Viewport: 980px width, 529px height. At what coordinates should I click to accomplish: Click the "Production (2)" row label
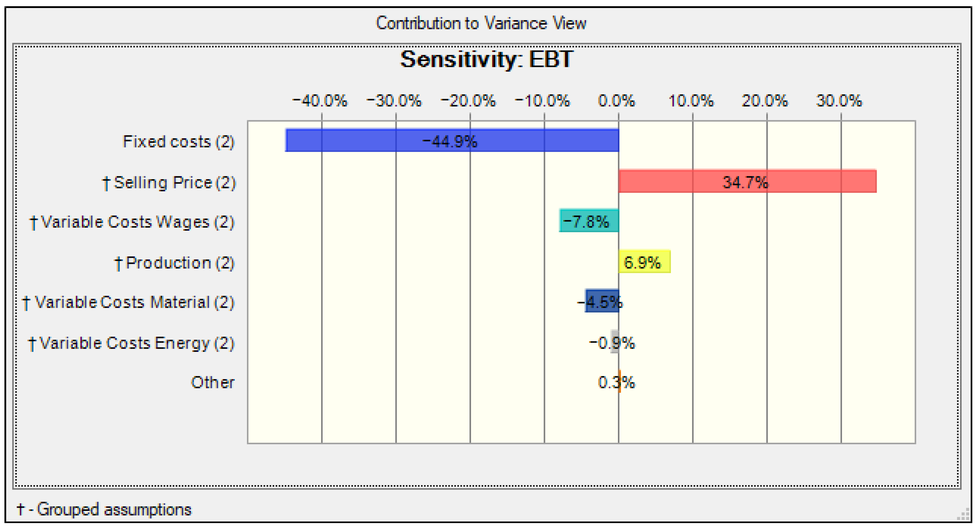(175, 263)
